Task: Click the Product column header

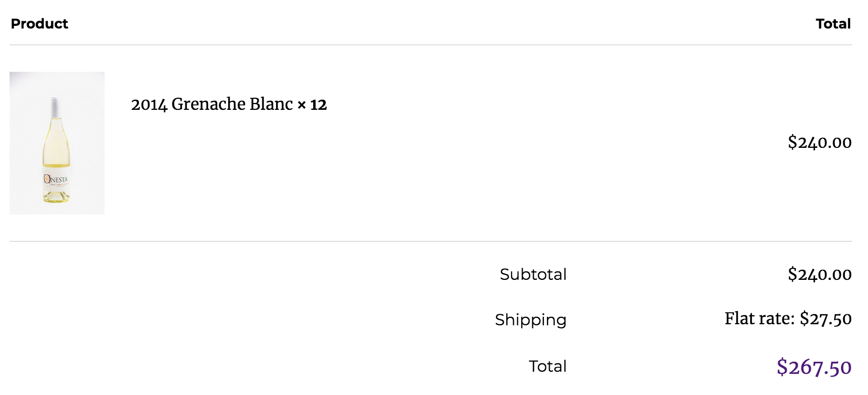Action: click(40, 24)
